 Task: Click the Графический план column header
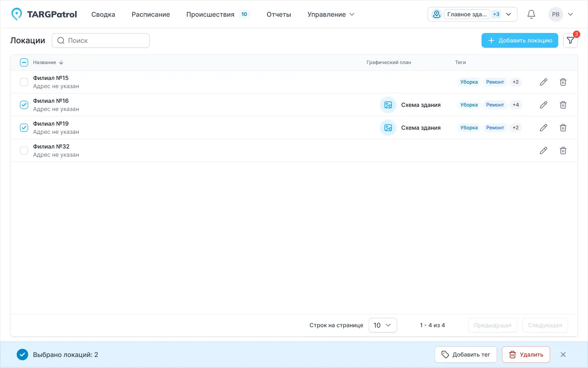coord(389,62)
